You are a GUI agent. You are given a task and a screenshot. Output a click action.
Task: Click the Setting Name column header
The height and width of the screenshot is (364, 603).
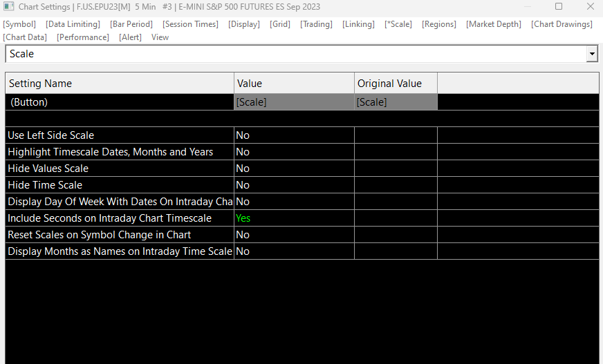pyautogui.click(x=120, y=84)
